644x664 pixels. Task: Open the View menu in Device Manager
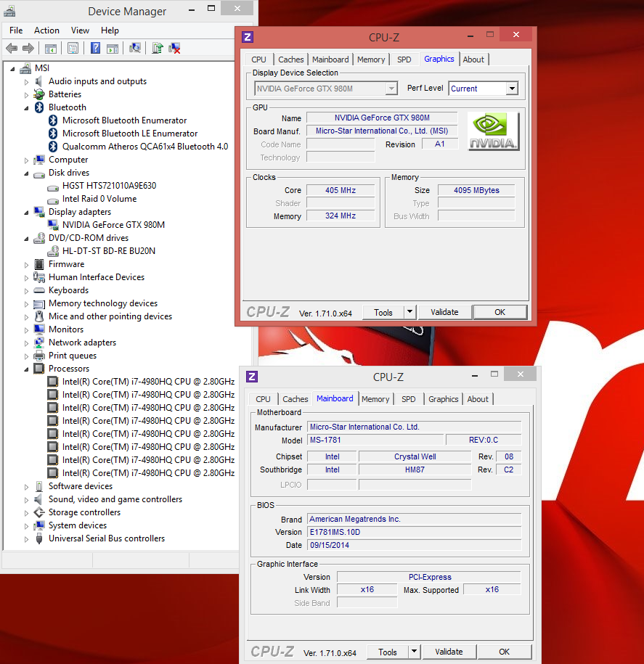click(80, 30)
